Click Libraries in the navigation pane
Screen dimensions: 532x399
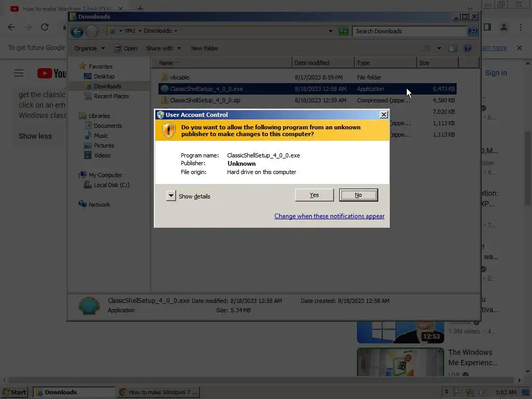(x=99, y=116)
